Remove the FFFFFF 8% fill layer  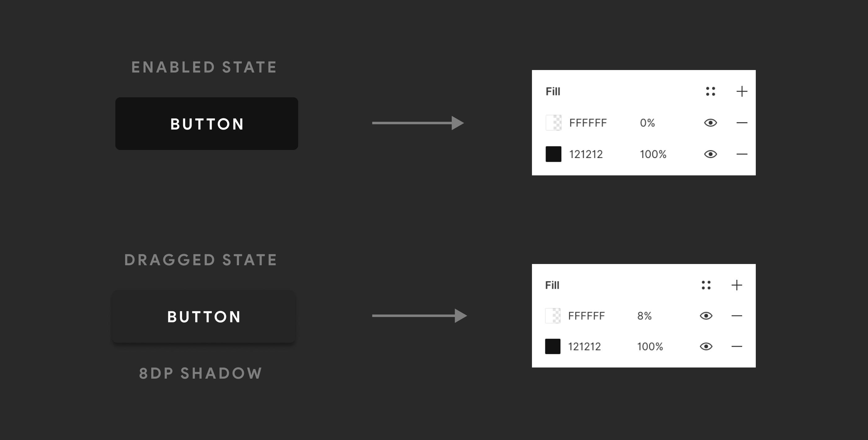pos(737,316)
